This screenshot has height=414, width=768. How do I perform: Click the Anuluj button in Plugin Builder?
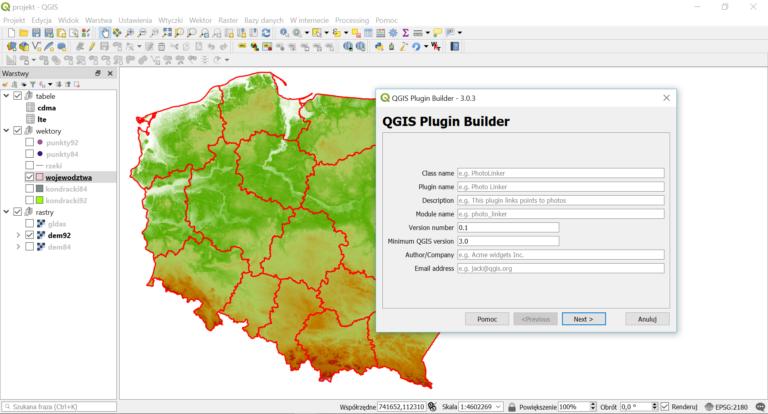(647, 319)
